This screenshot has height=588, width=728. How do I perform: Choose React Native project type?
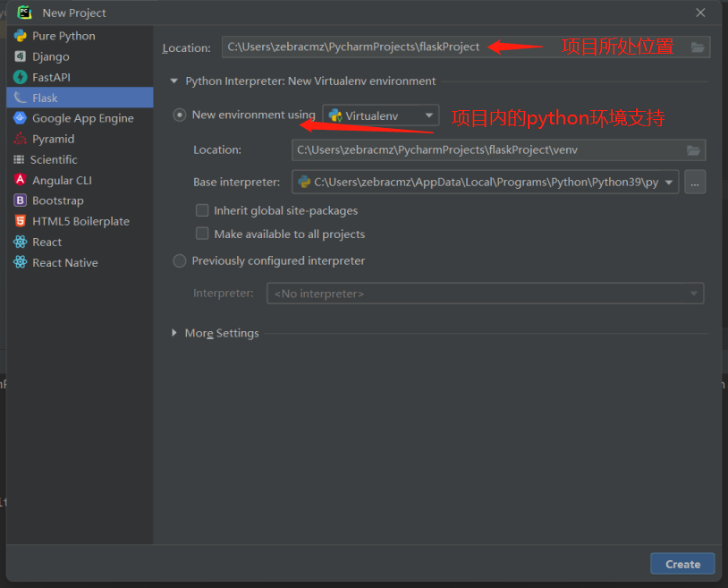[x=80, y=262]
